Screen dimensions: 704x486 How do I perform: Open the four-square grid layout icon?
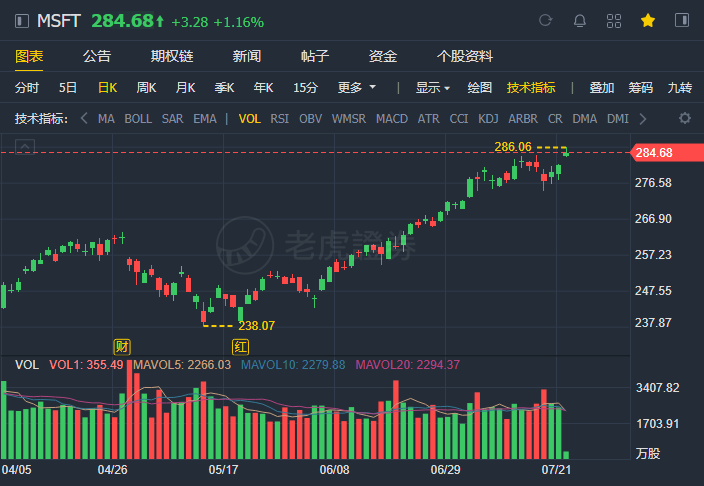tap(614, 21)
